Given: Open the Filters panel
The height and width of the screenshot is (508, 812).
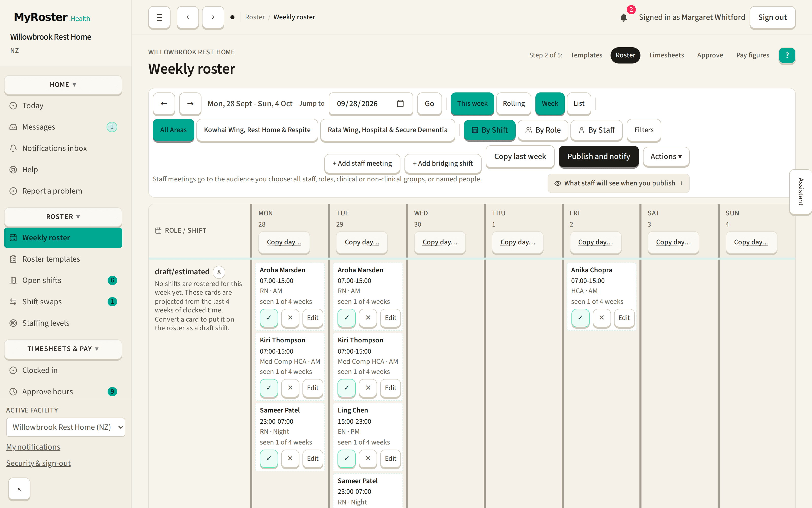Looking at the screenshot, I should [644, 130].
